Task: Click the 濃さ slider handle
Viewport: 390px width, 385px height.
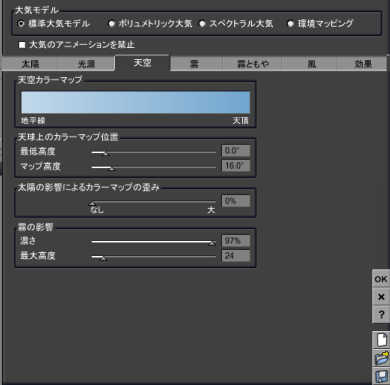Action: pyautogui.click(x=212, y=243)
